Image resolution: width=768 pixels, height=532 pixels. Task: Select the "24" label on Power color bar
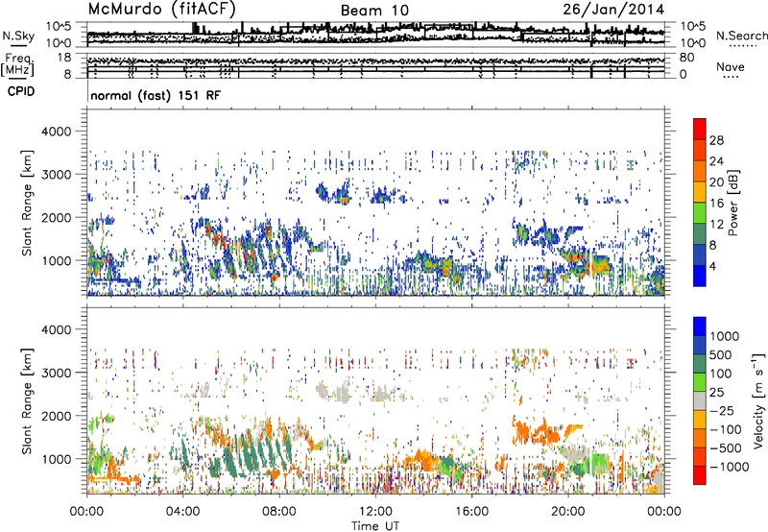coord(716,161)
